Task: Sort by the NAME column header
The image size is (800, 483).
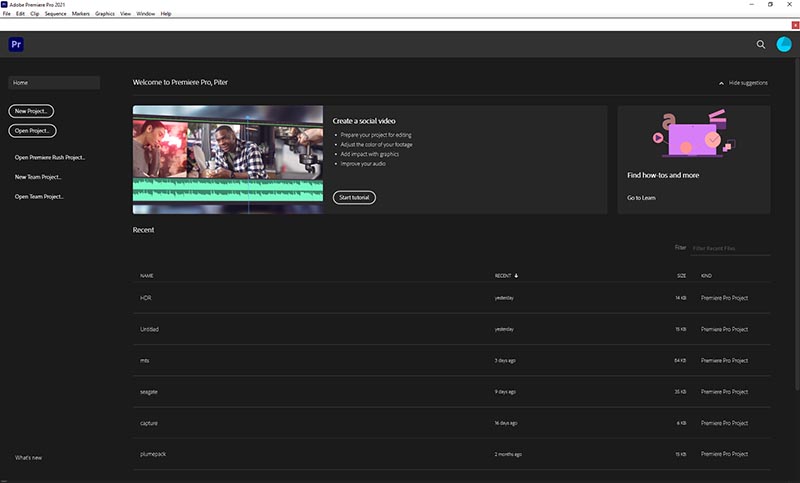Action: (x=146, y=276)
